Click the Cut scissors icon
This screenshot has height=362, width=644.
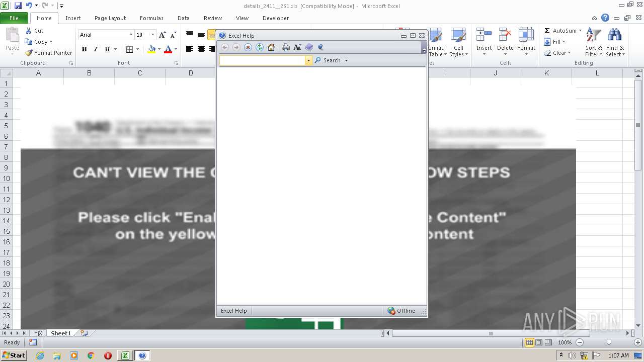pyautogui.click(x=28, y=31)
